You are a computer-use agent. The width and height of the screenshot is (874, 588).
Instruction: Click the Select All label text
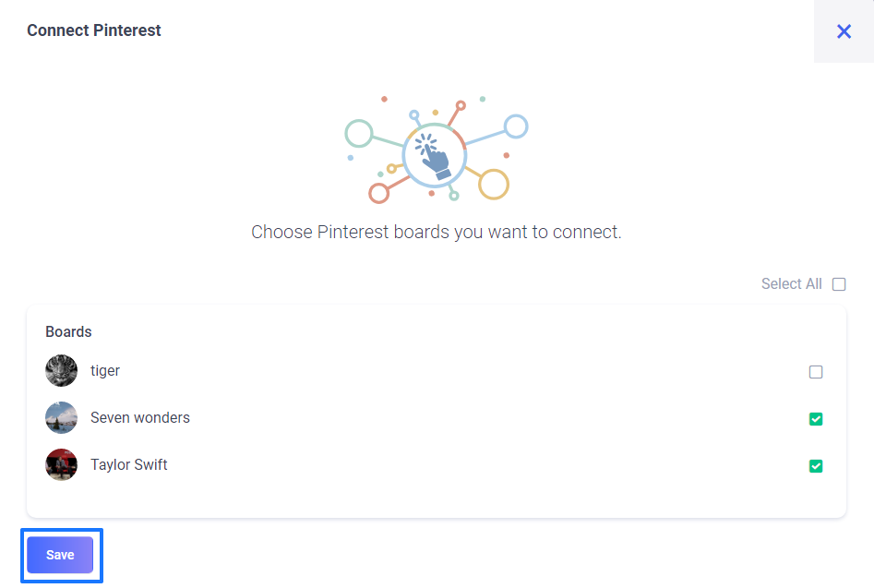[x=792, y=283]
